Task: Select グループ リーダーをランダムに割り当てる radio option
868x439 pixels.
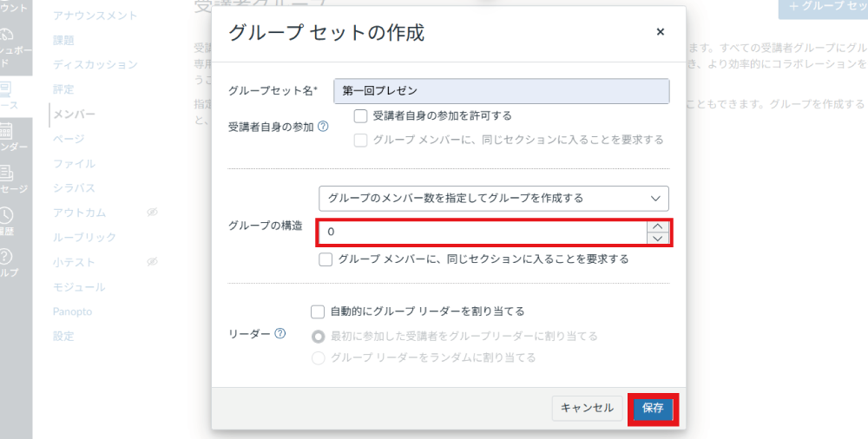Action: 319,357
